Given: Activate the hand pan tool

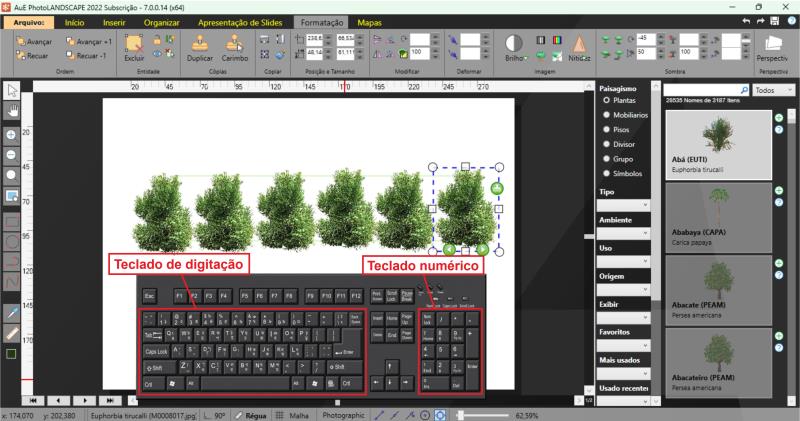Looking at the screenshot, I should coord(12,111).
